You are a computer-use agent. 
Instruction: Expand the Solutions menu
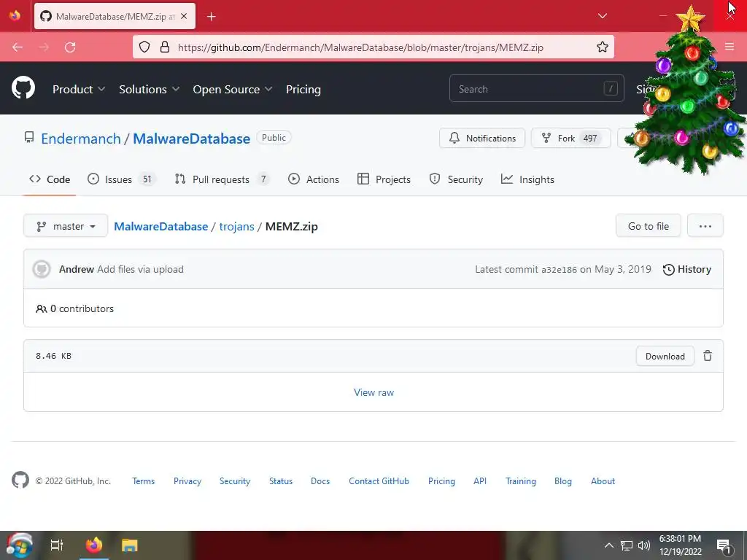pyautogui.click(x=149, y=89)
